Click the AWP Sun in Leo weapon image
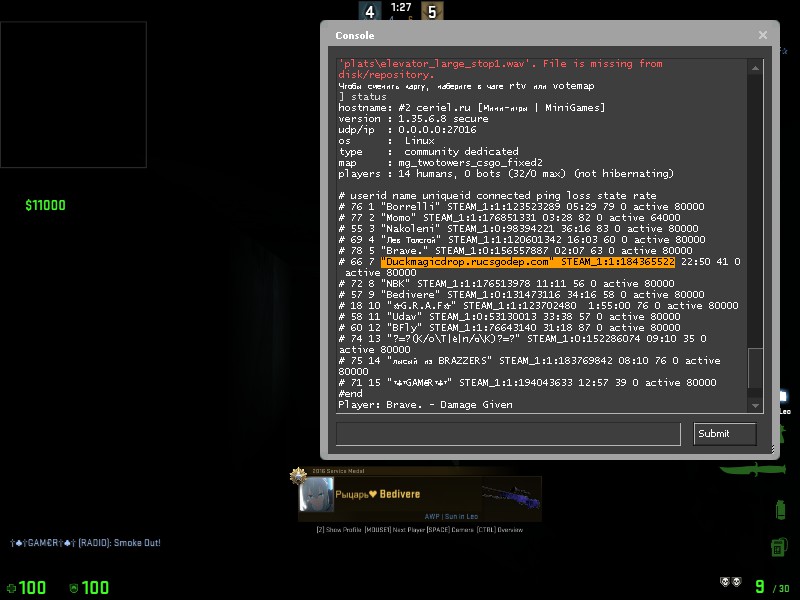This screenshot has width=800, height=600. (510, 494)
